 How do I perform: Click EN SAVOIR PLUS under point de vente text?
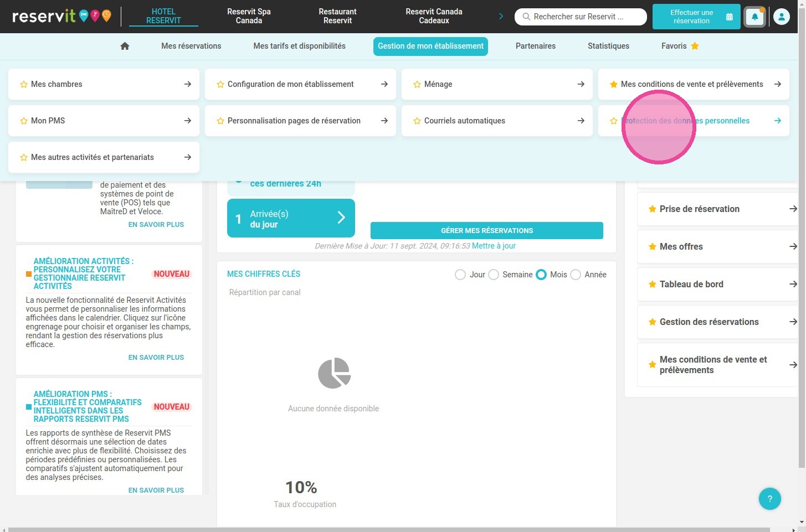click(156, 225)
